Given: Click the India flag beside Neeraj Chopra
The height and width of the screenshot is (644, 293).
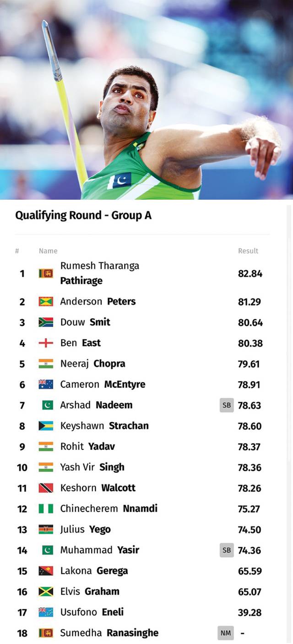Looking at the screenshot, I should tap(46, 364).
